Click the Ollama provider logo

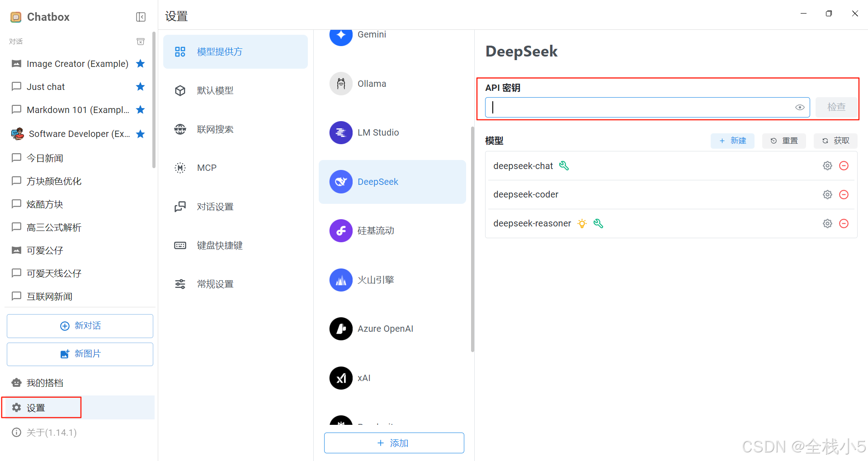(341, 84)
